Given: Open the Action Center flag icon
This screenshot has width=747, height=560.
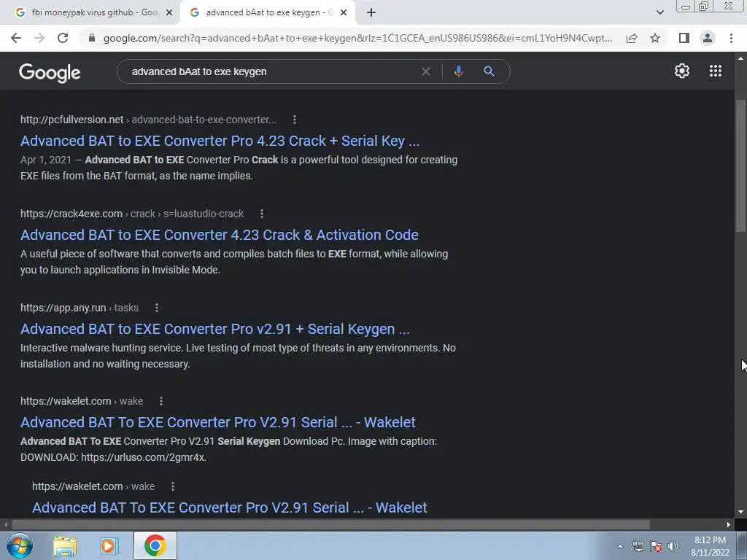Looking at the screenshot, I should pyautogui.click(x=656, y=546).
